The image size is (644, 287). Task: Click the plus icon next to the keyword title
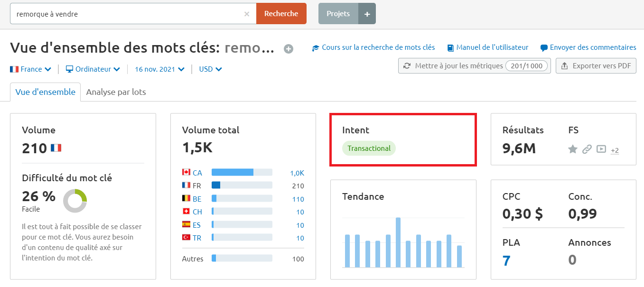(288, 48)
